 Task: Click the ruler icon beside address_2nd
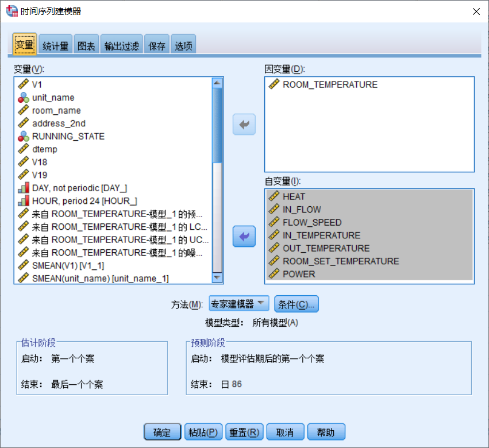[x=24, y=123]
